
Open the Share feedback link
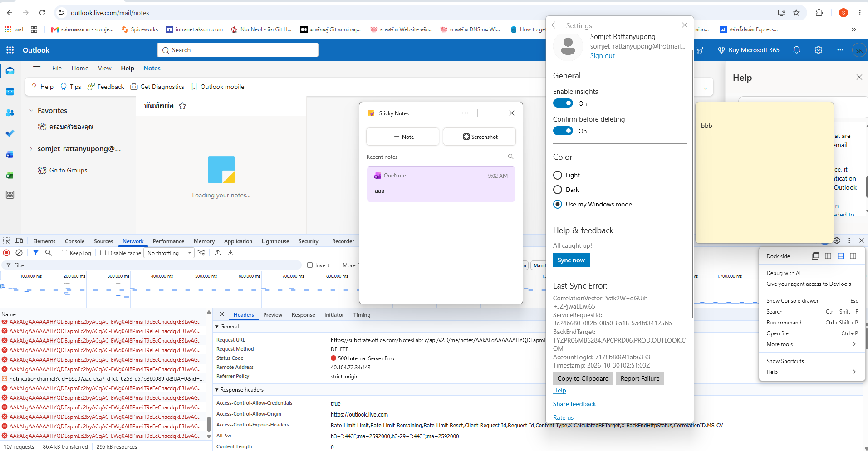pos(574,404)
